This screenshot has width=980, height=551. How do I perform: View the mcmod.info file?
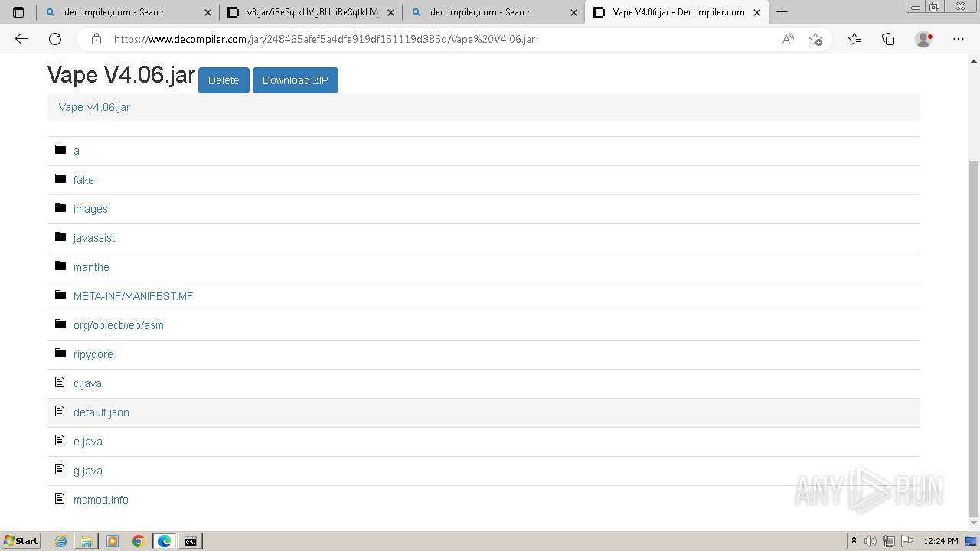[x=100, y=500]
